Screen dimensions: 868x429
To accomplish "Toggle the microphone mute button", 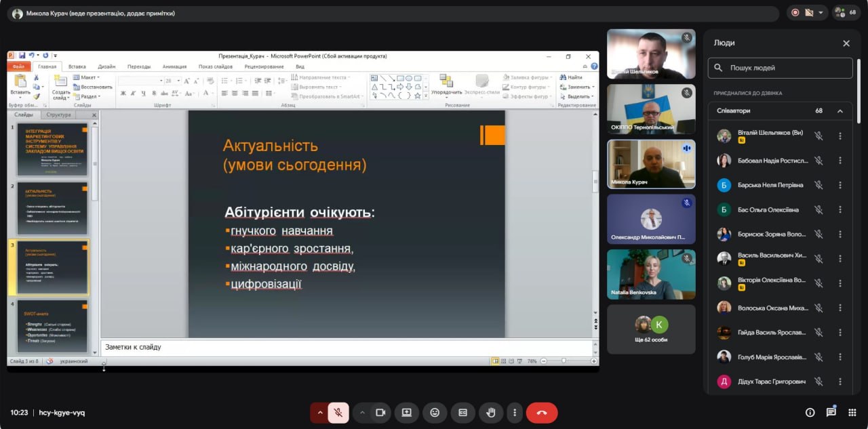I will coord(338,412).
